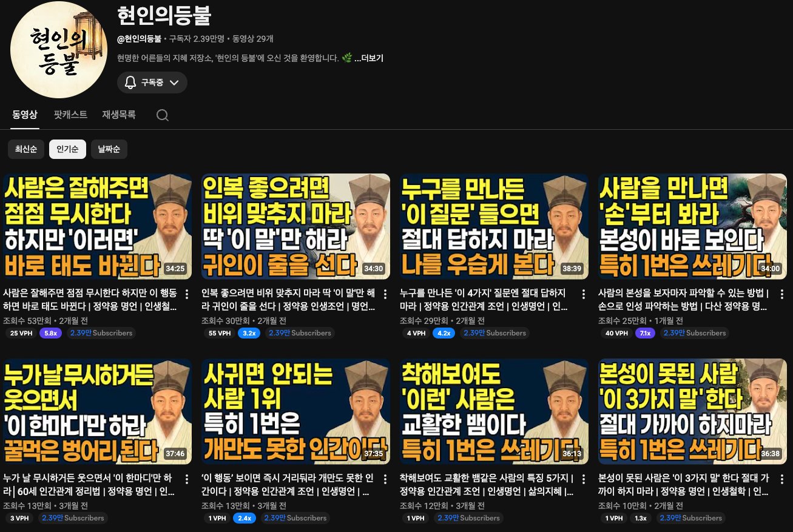Play the '사귀면 안되는 사람 1위' thumbnail
The height and width of the screenshot is (532, 793).
tap(296, 411)
